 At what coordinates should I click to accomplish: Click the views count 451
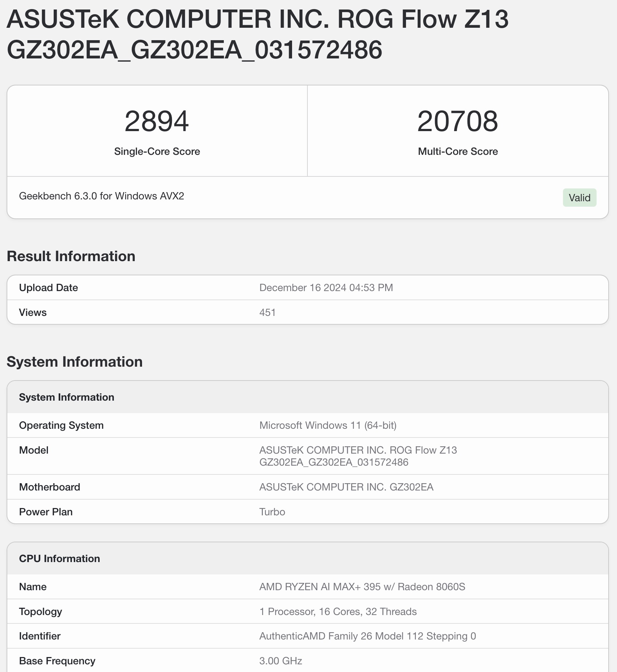(268, 313)
